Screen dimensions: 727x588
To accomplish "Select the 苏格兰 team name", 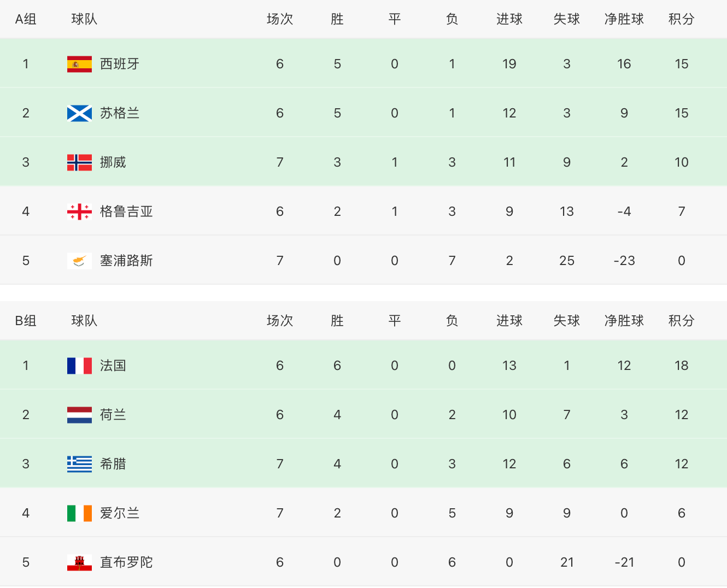I will click(x=120, y=113).
